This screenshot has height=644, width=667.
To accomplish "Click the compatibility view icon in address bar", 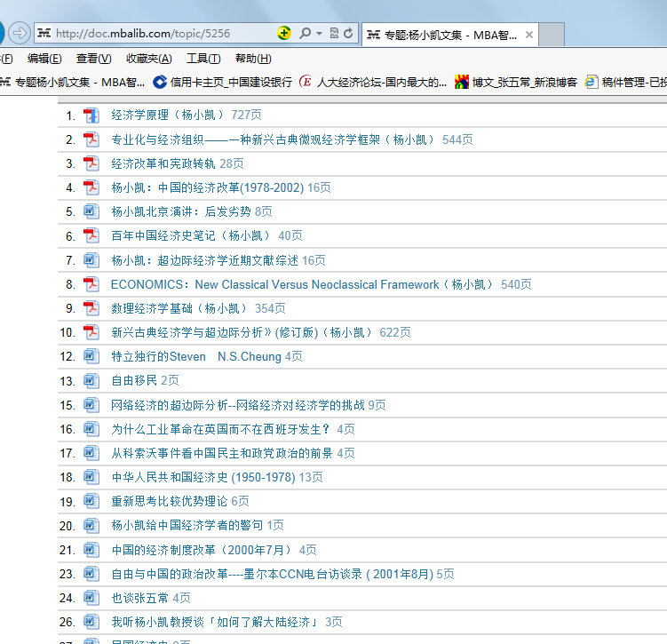I will [334, 33].
